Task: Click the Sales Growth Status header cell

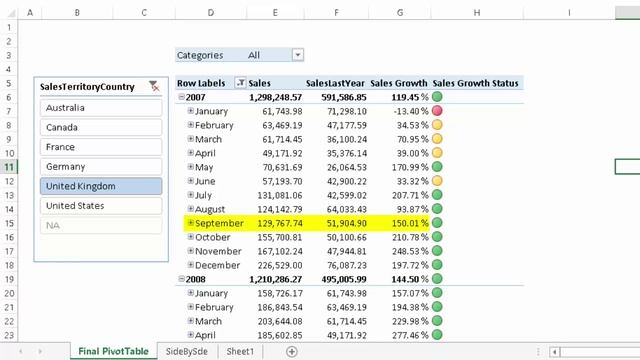Action: click(x=476, y=83)
